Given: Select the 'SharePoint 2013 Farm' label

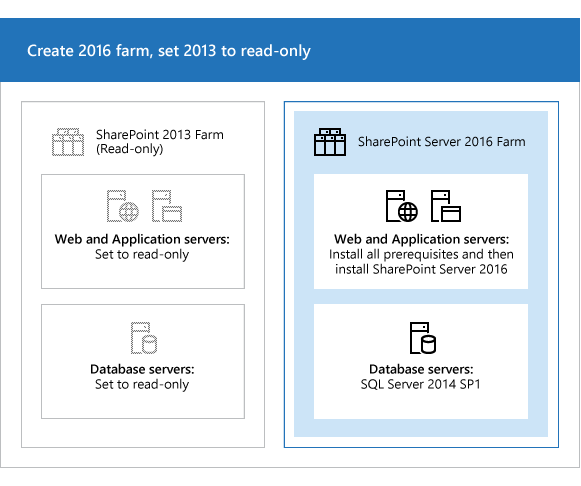Looking at the screenshot, I should [160, 134].
